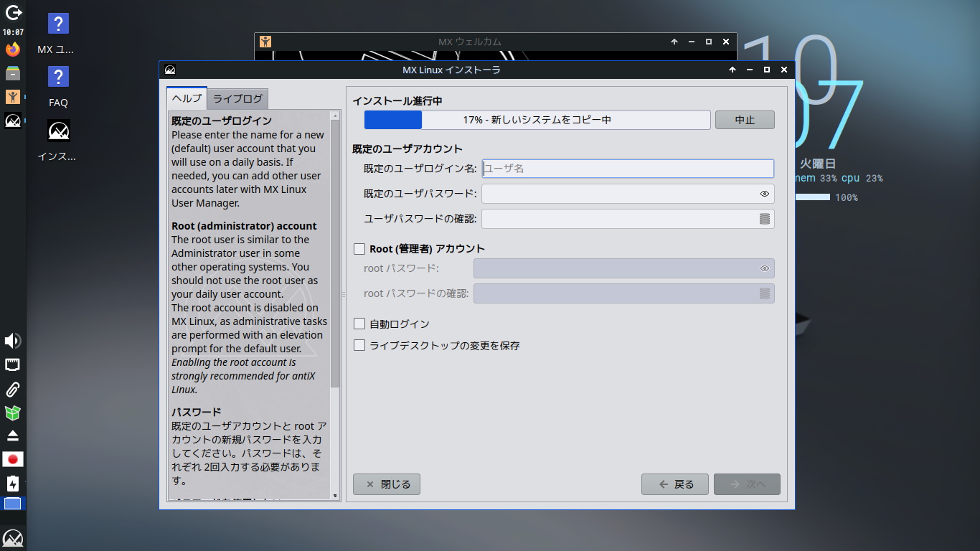This screenshot has width=980, height=551.
Task: Click the root パスワードの確認 input field
Action: [624, 293]
